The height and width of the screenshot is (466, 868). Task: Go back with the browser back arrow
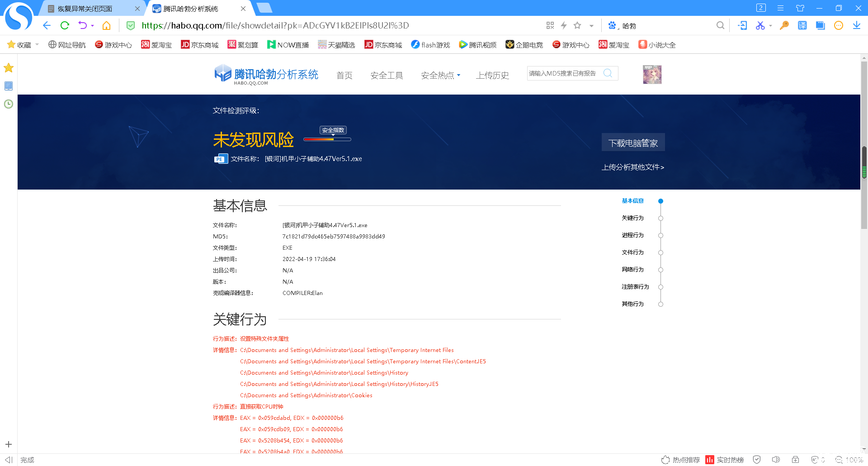(47, 26)
